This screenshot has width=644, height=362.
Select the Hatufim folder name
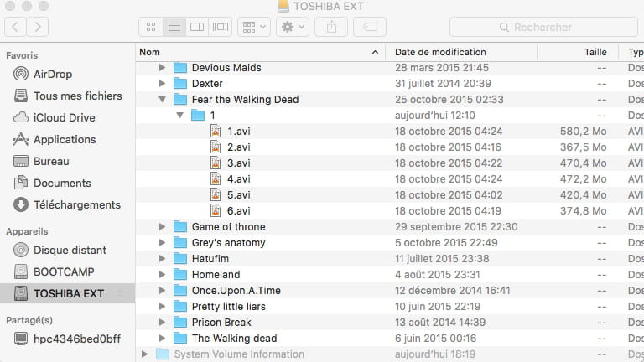[x=210, y=259]
